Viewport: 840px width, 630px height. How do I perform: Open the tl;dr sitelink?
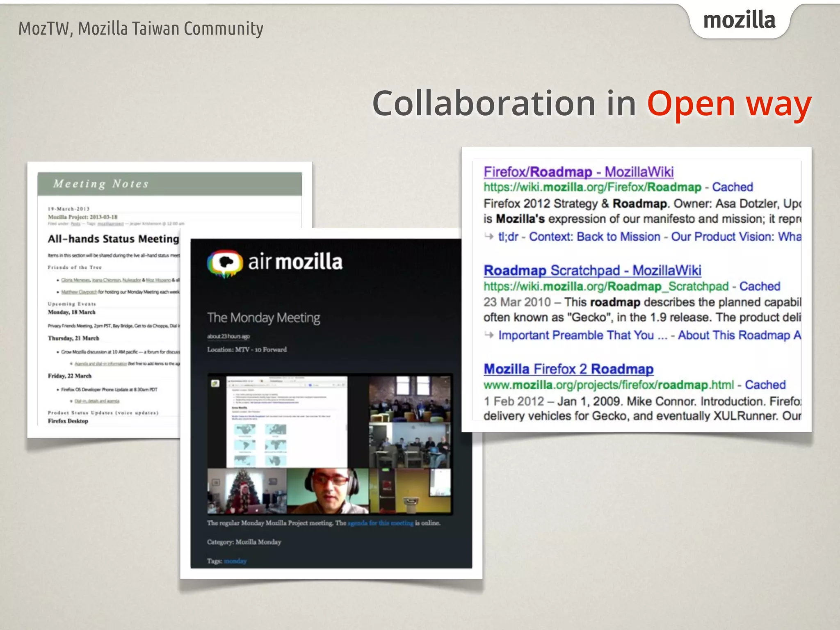coord(508,237)
